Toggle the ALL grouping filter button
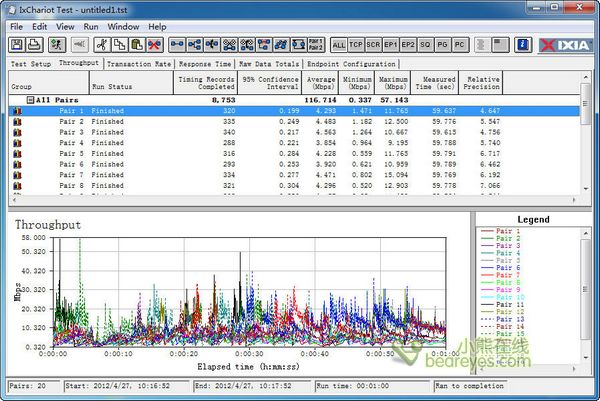 point(339,45)
